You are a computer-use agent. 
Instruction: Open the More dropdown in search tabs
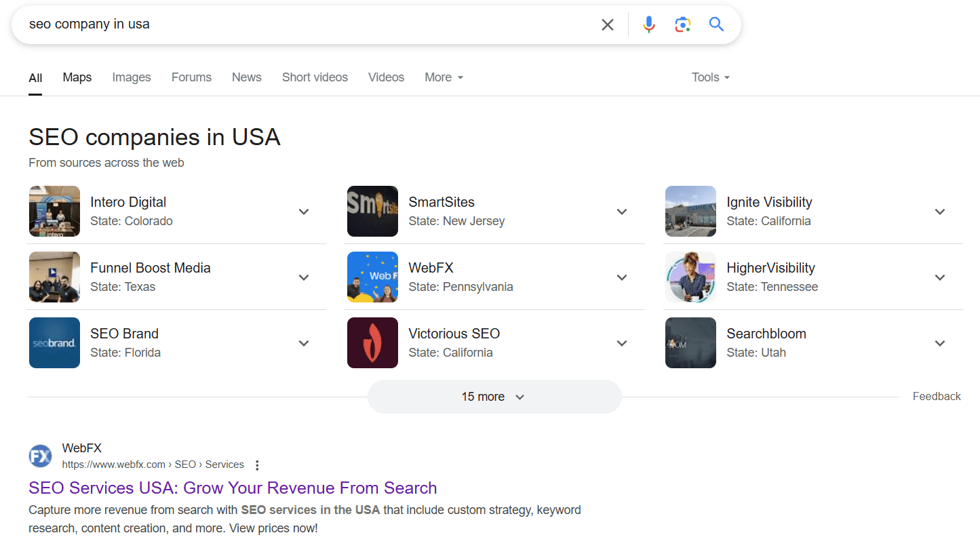tap(444, 77)
